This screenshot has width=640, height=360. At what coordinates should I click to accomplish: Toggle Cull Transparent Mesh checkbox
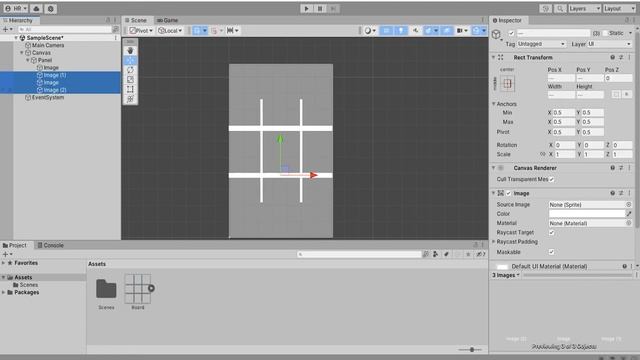552,179
